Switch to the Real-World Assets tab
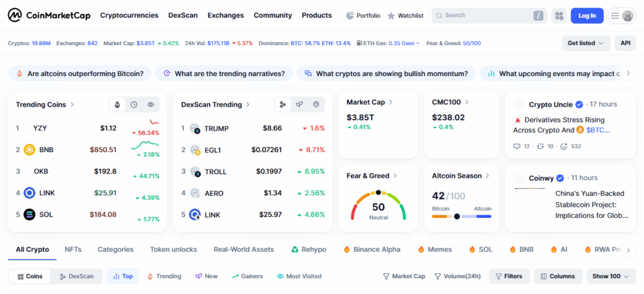 243,249
